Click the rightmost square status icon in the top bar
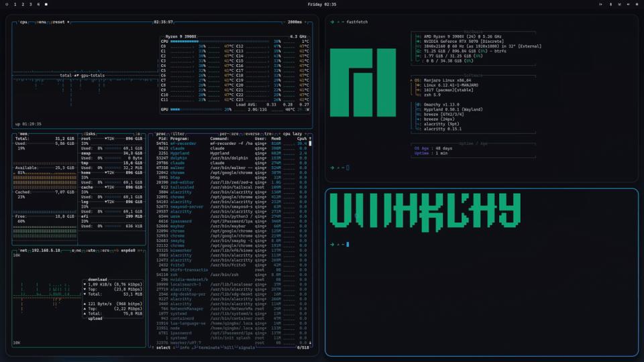Viewport: 644px width, 362px height. (x=637, y=4)
